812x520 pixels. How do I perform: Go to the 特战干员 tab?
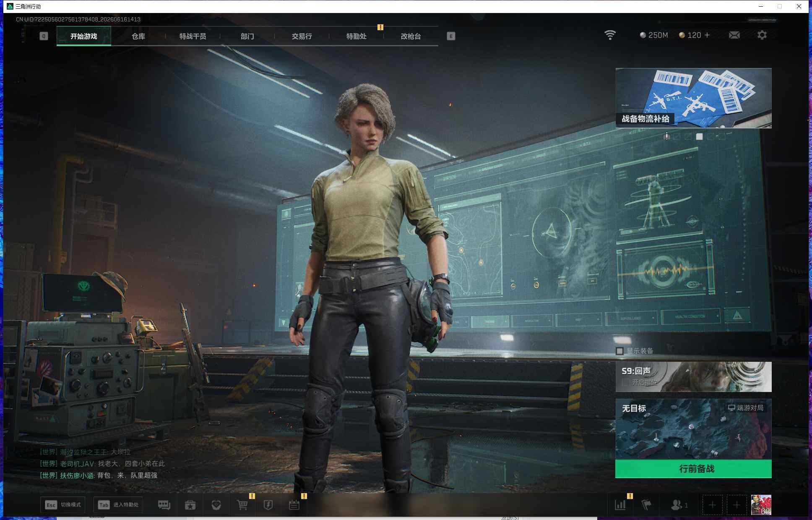(193, 36)
